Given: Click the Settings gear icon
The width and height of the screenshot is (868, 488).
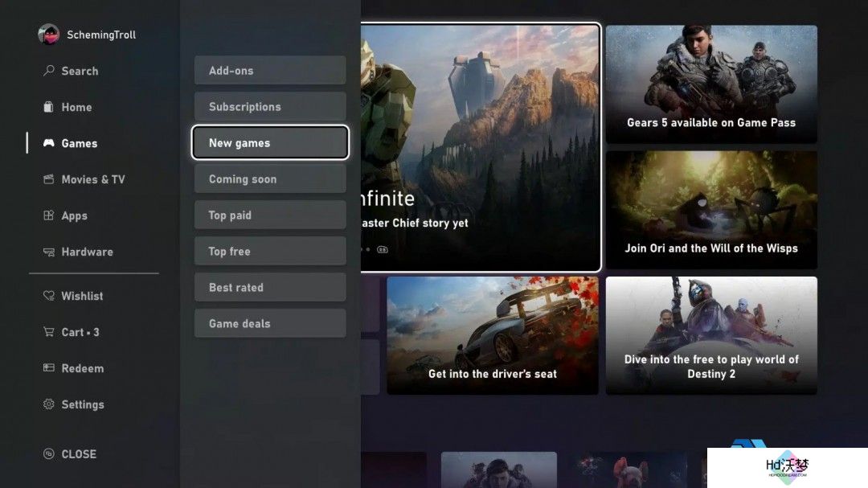Looking at the screenshot, I should [49, 404].
